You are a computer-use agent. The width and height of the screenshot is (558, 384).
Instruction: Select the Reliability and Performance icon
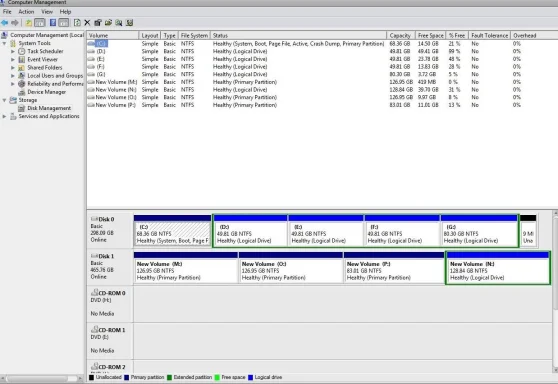coord(22,84)
